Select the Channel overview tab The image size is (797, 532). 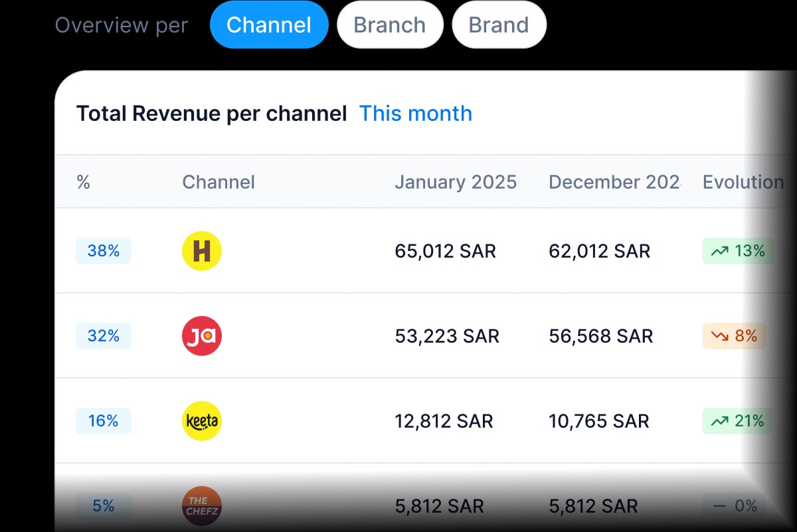269,25
